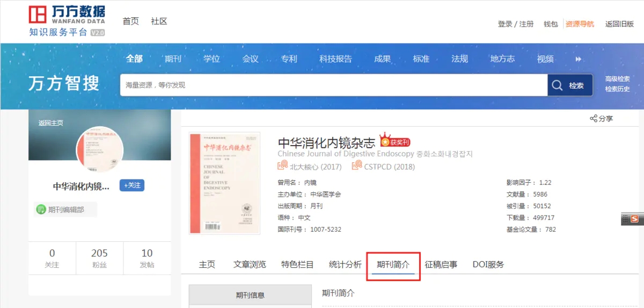Select the 法规 search category
This screenshot has width=644, height=308.
click(x=459, y=59)
